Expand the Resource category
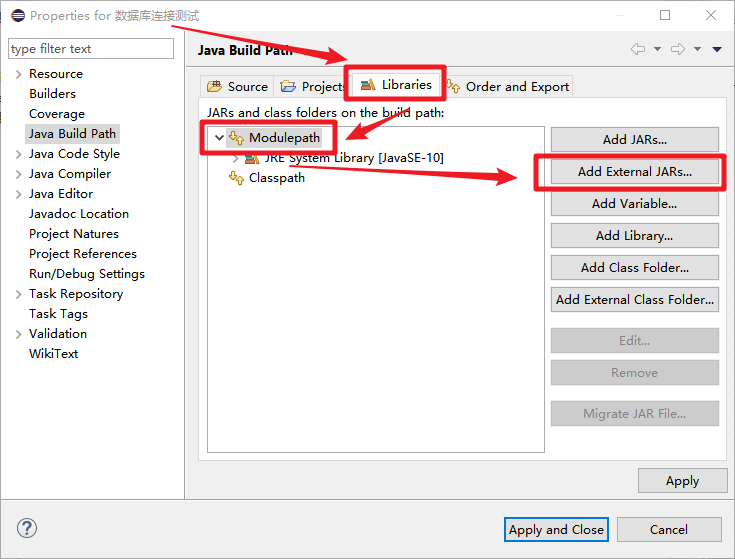 (18, 74)
